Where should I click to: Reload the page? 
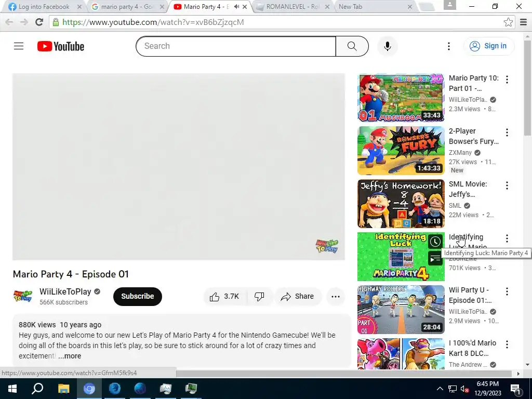[x=39, y=22]
